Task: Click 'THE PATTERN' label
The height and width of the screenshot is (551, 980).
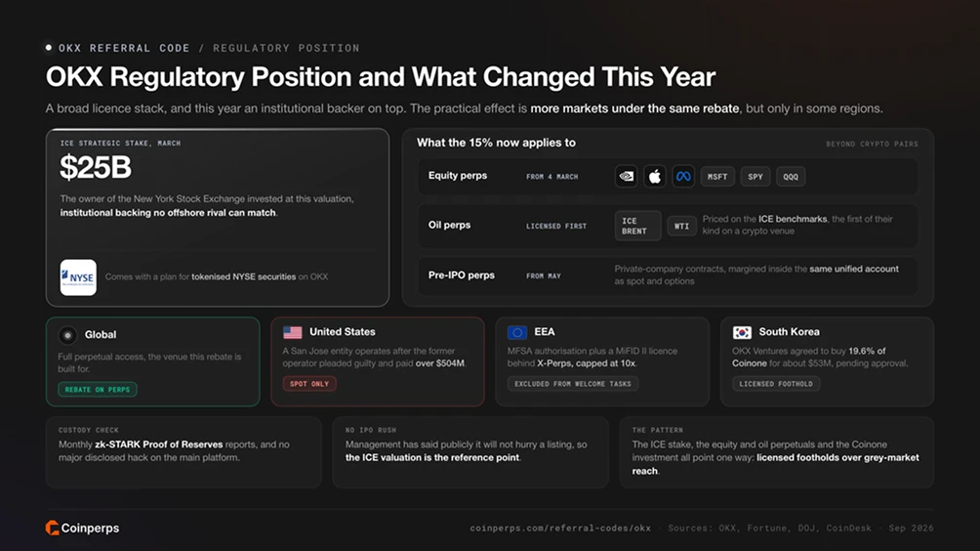Action: (x=658, y=430)
